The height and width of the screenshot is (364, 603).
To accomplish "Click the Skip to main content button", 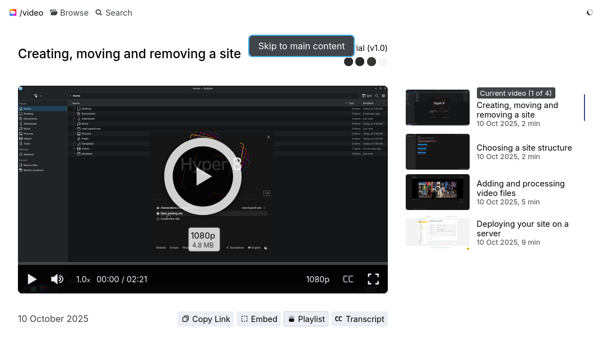I will pos(301,46).
